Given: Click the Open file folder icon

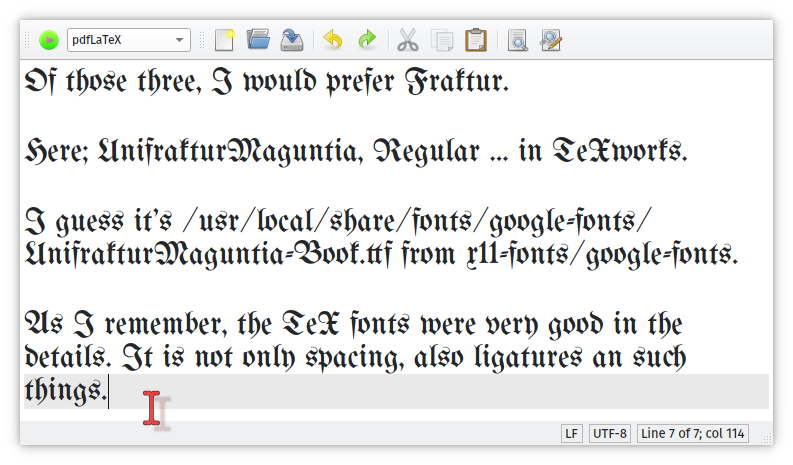Looking at the screenshot, I should click(x=258, y=40).
